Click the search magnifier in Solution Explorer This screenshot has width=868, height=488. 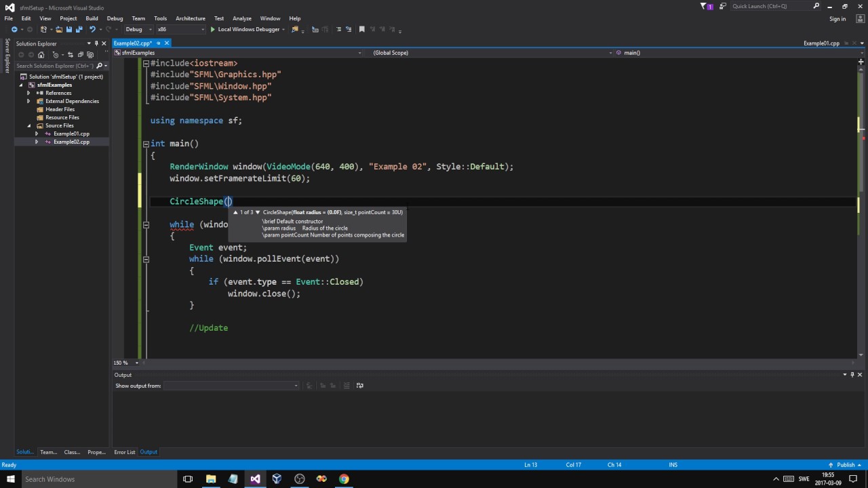point(99,66)
